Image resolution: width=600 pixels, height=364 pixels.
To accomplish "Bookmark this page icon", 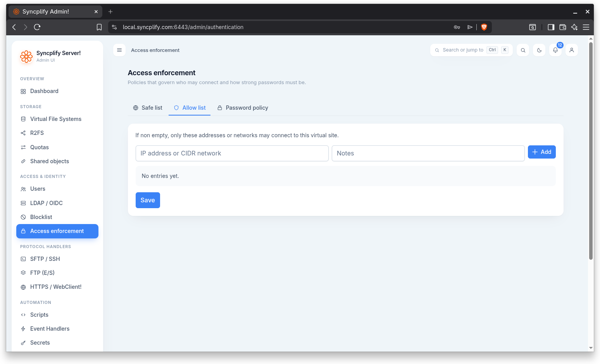I will [x=99, y=27].
